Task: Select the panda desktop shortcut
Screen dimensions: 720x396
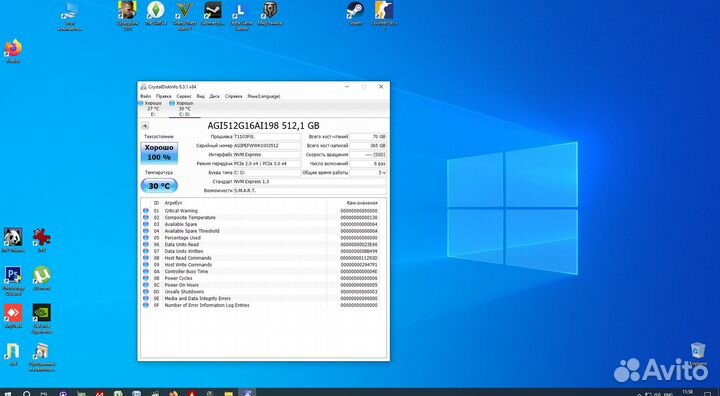Action: 13,240
